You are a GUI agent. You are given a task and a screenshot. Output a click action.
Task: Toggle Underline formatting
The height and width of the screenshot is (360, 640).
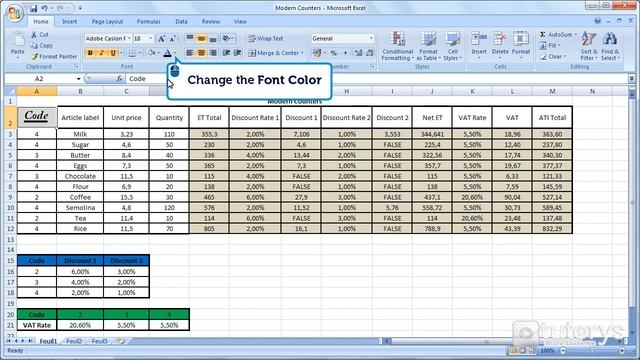[x=113, y=53]
